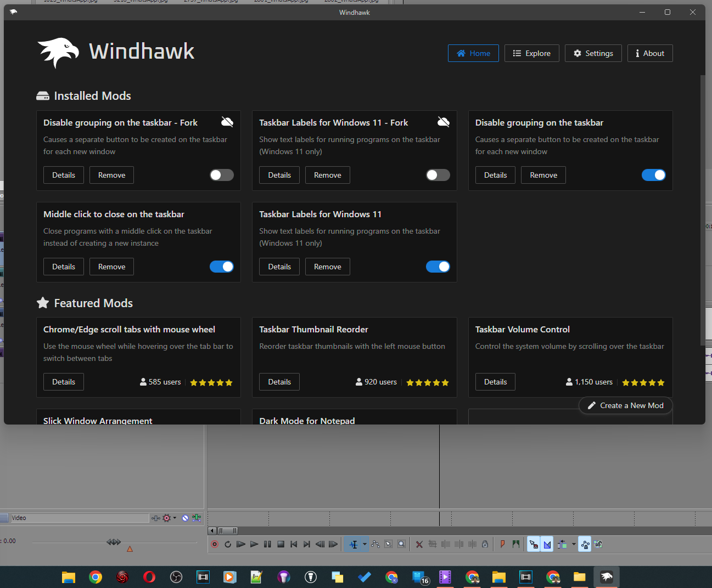This screenshot has width=712, height=588.
Task: Click the automation settings gear on Video track
Action: [x=167, y=518]
